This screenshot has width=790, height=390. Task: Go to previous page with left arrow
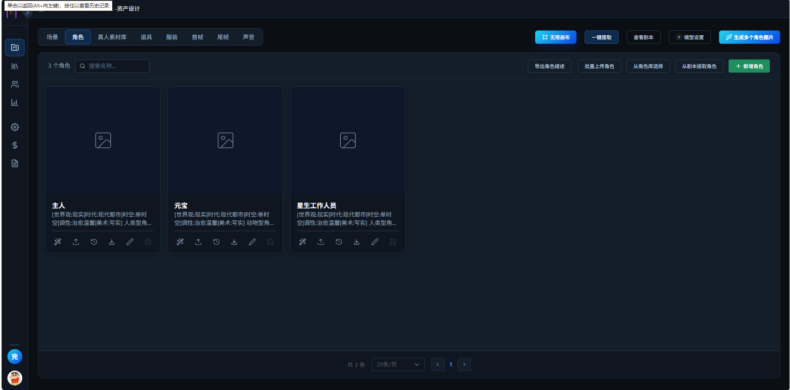click(438, 364)
